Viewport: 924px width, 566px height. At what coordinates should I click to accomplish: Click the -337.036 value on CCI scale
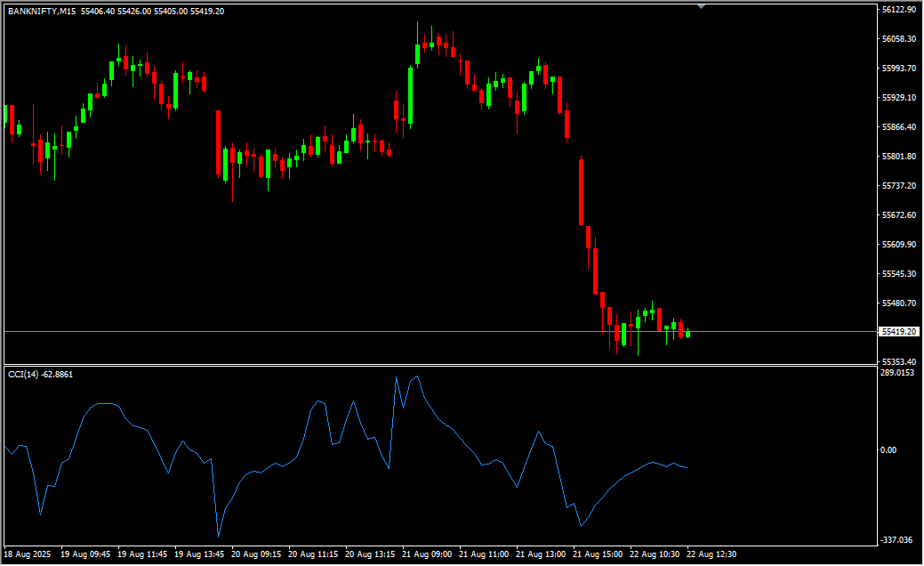896,540
